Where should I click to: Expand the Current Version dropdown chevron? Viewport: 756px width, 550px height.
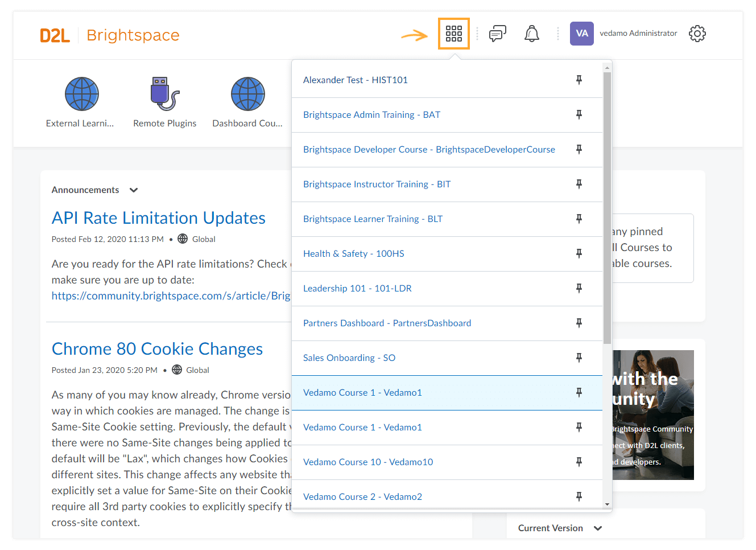[598, 528]
